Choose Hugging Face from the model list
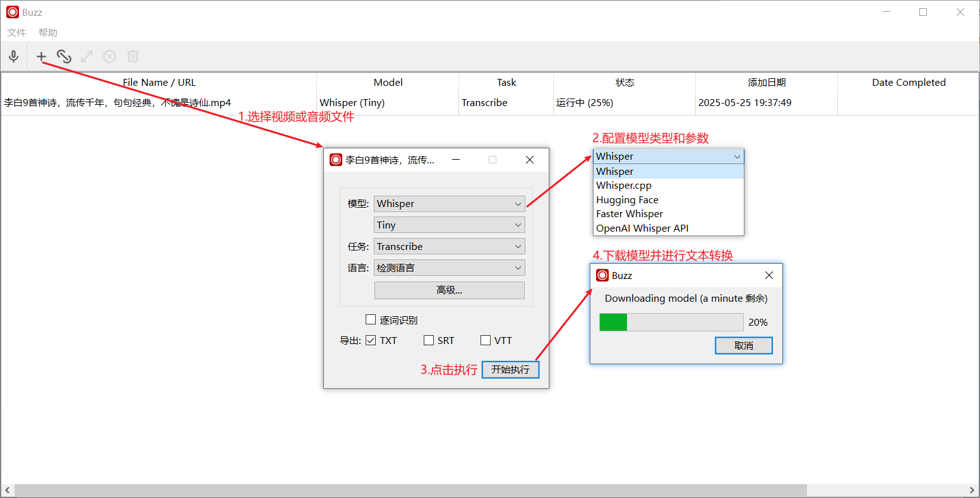The height and width of the screenshot is (498, 980). [669, 200]
